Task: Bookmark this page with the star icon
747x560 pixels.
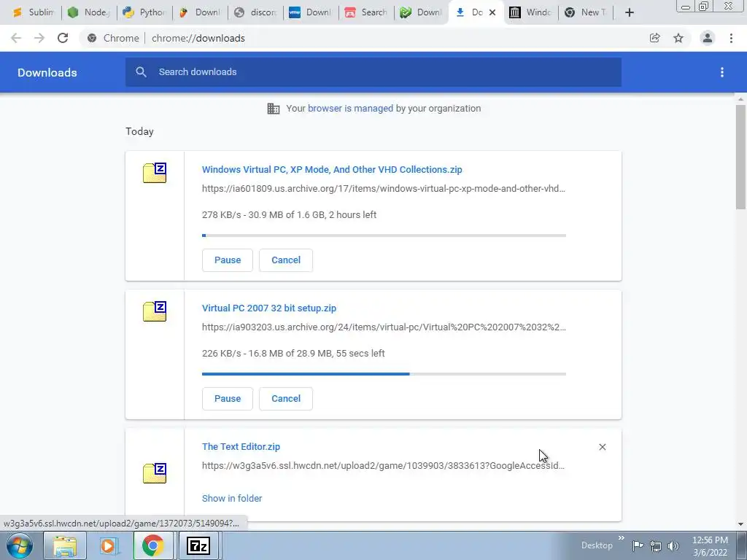Action: [678, 38]
